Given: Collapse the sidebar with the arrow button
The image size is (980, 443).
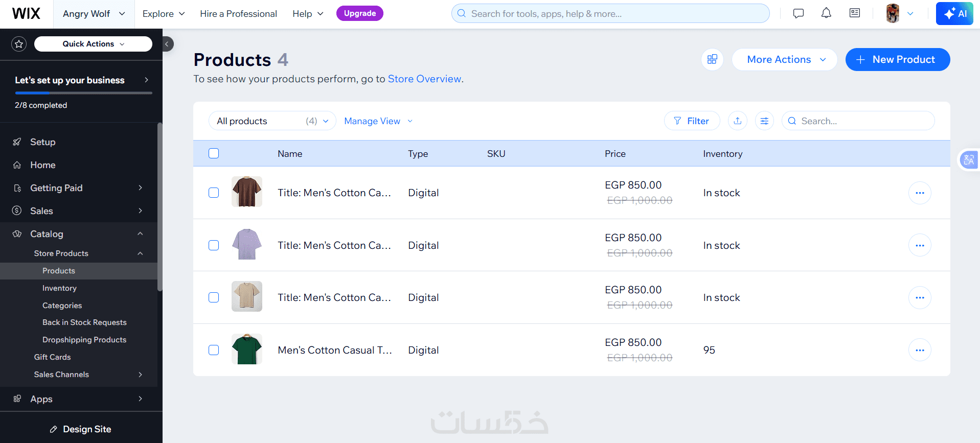Looking at the screenshot, I should coord(167,44).
